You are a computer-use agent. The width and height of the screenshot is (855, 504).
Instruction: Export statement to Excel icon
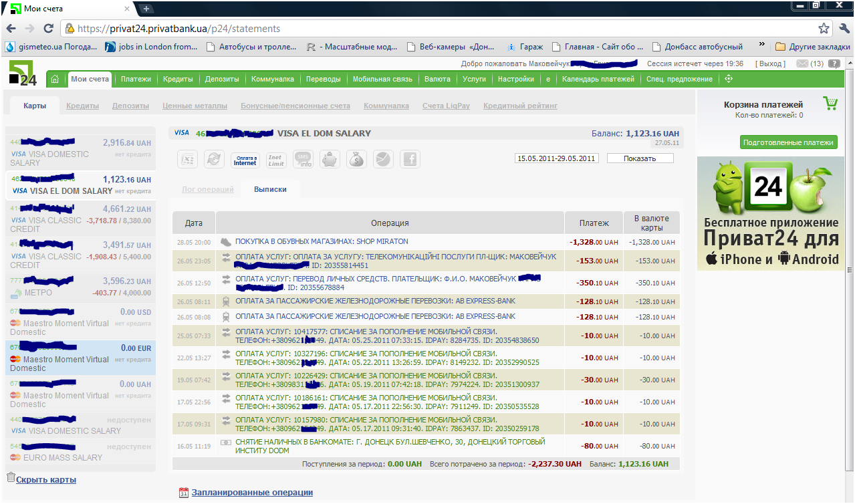tap(188, 159)
